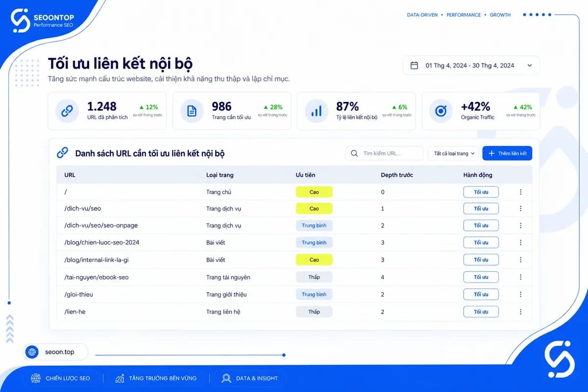Click the /gioi-thieu URL cell
588x392 pixels.
click(x=78, y=294)
